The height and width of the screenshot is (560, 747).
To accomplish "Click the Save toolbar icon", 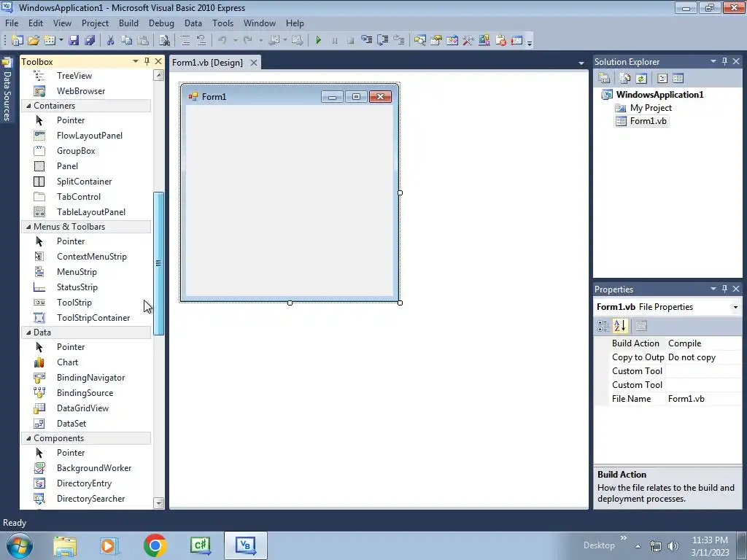I will (74, 41).
